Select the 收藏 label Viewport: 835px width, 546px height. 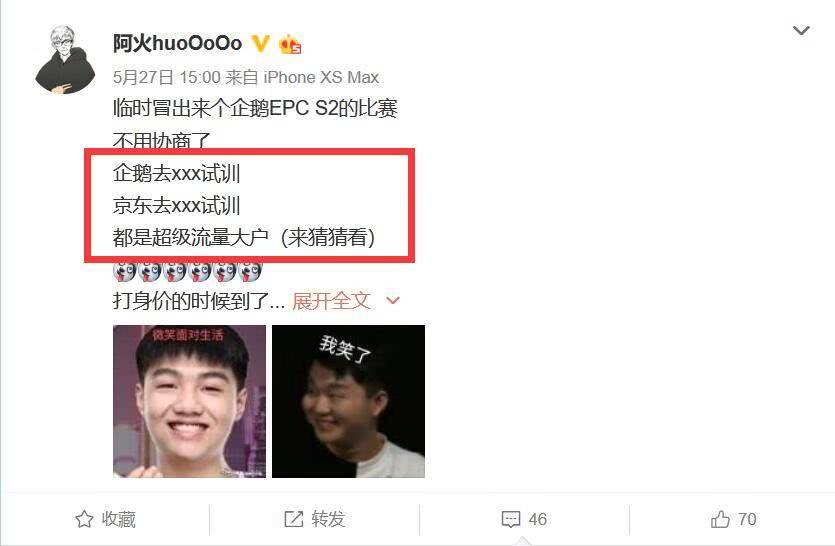(x=119, y=519)
